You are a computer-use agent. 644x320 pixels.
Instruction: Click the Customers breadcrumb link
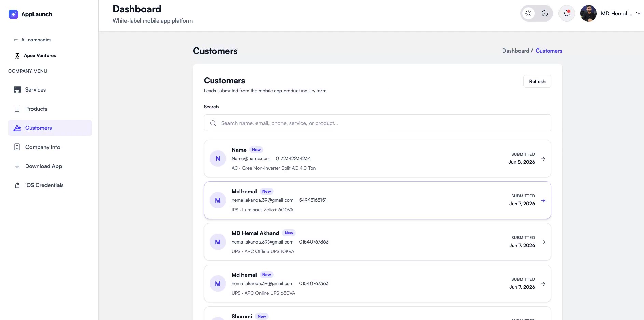[x=549, y=51]
